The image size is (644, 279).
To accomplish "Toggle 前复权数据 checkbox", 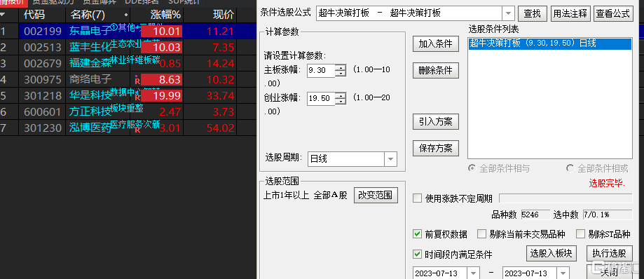I will (x=417, y=234).
